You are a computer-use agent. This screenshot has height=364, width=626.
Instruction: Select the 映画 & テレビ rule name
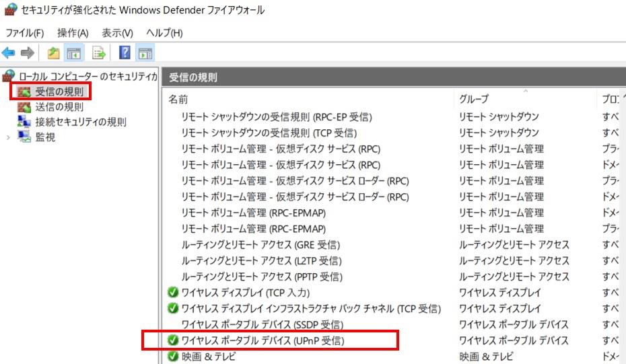[209, 357]
